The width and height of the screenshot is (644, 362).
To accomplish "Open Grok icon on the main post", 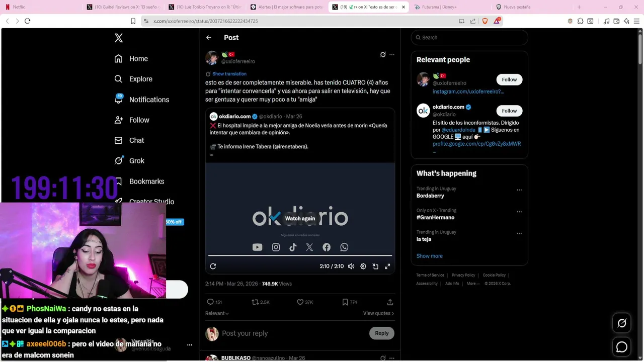I will [x=383, y=54].
